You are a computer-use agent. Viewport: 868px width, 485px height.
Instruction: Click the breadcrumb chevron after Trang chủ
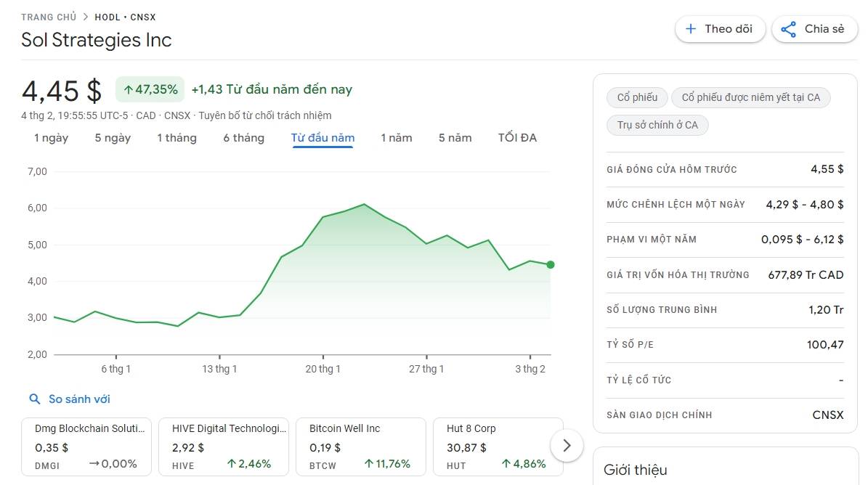85,17
